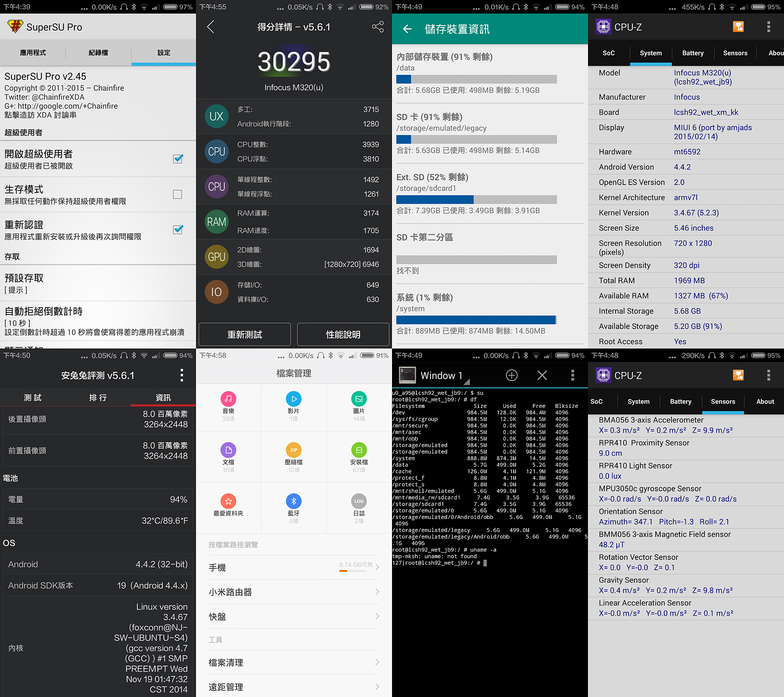Screen dimensions: 784x697
Task: Close the terminal window with the X button
Action: tap(542, 375)
